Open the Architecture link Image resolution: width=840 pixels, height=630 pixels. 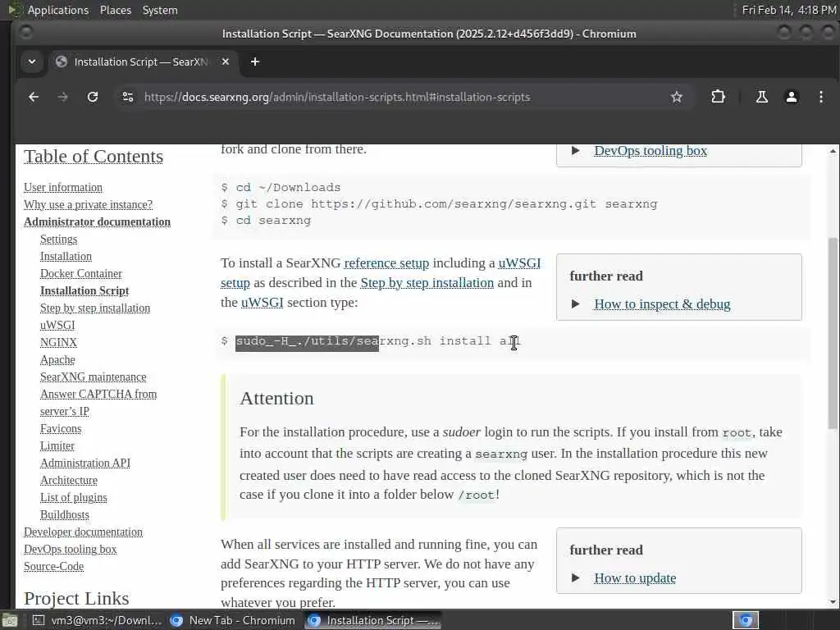[69, 480]
